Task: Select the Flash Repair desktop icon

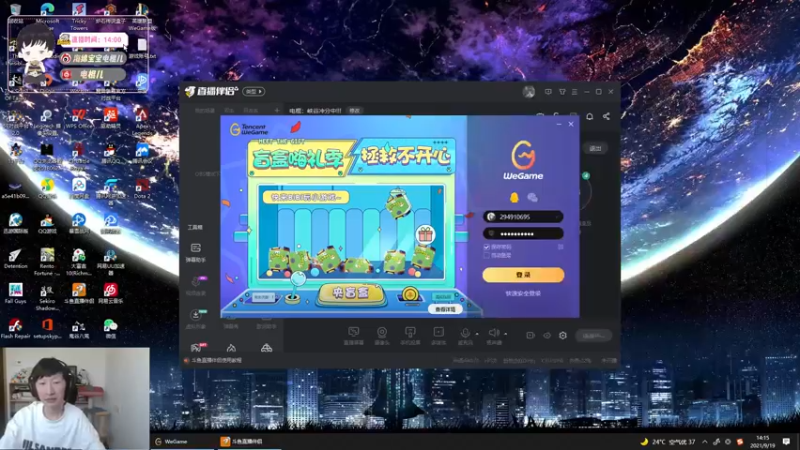Action: (15, 328)
